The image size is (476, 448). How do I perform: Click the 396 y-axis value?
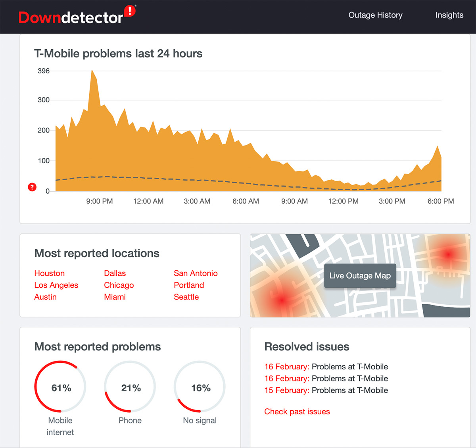(44, 71)
